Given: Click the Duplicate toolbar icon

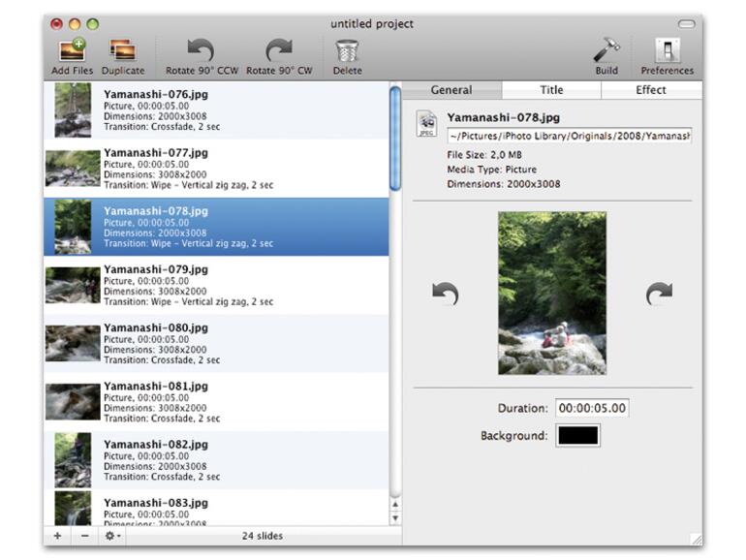Looking at the screenshot, I should (x=122, y=50).
